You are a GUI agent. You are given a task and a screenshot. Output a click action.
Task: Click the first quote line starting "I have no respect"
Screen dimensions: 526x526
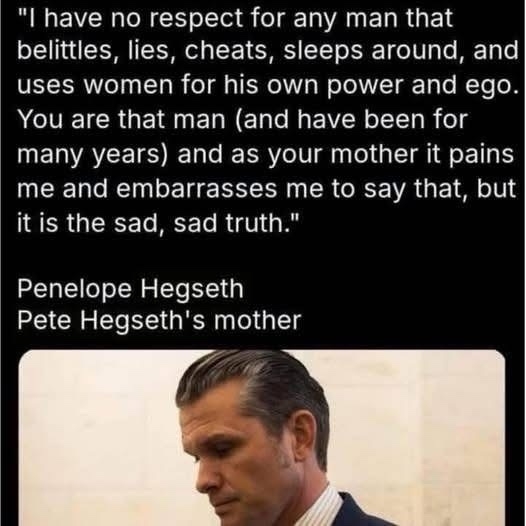click(x=235, y=18)
